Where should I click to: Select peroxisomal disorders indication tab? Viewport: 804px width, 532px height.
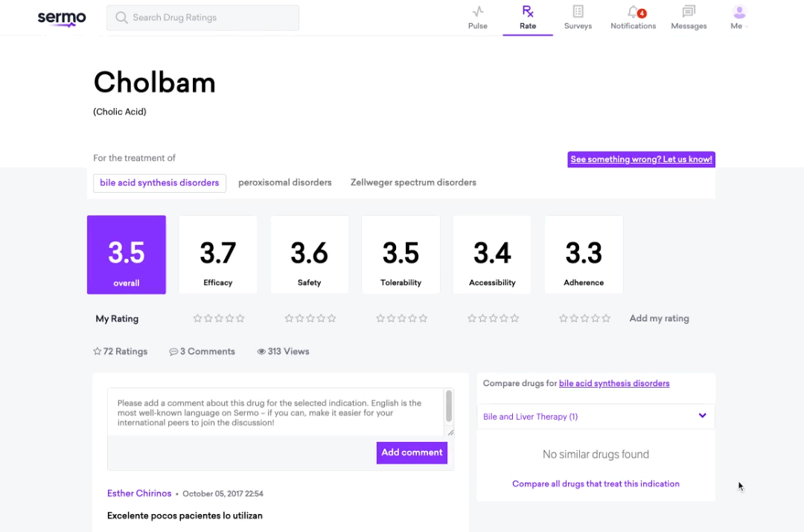[284, 182]
